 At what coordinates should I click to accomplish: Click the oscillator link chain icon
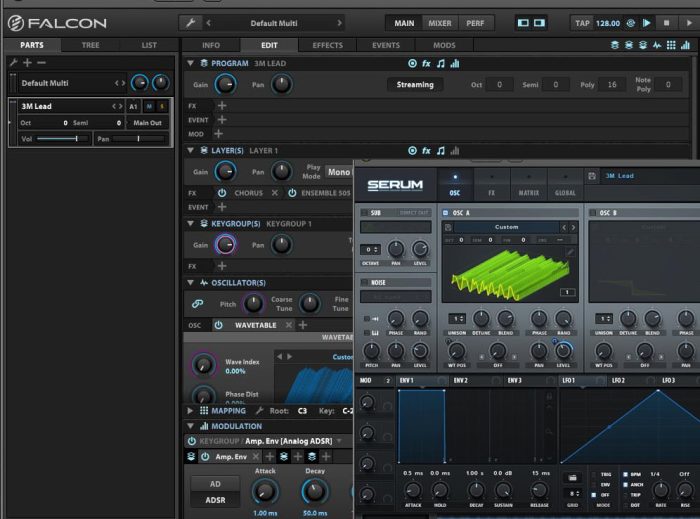pos(197,304)
